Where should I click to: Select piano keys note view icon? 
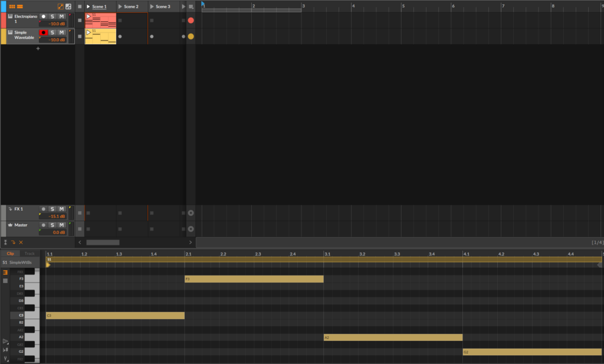5,273
